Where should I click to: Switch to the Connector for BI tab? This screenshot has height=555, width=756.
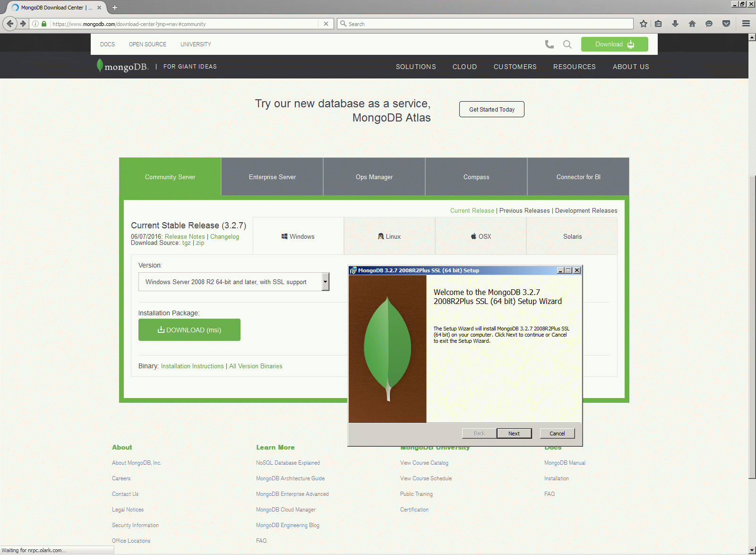[x=578, y=177]
